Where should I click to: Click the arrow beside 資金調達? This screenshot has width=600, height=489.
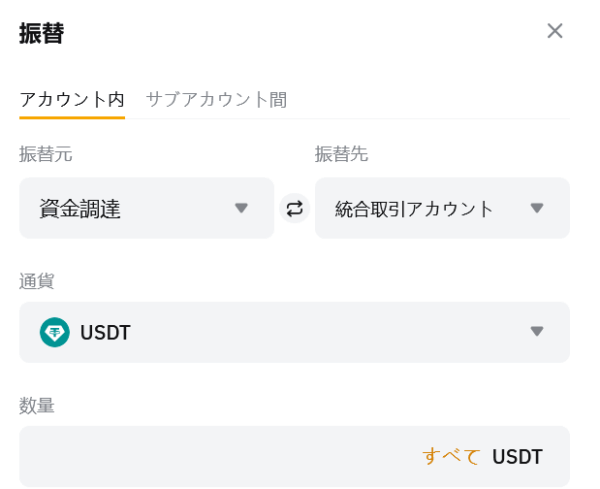241,208
